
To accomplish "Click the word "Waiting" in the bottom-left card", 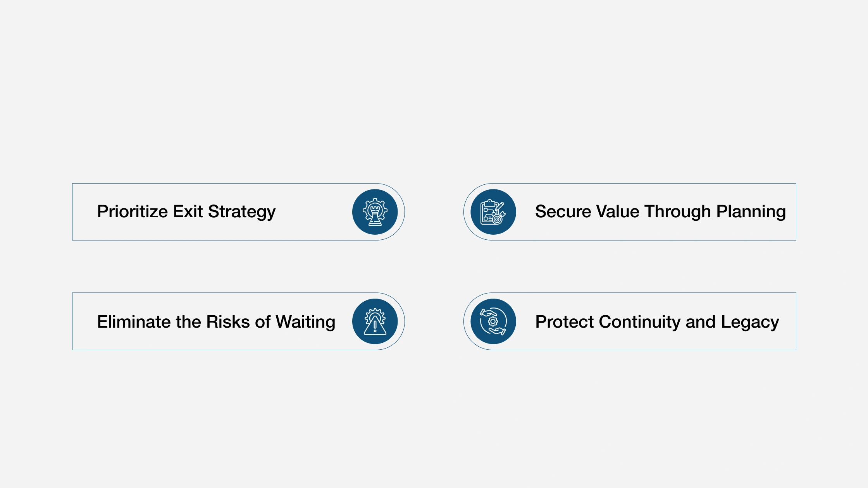I will [x=305, y=322].
